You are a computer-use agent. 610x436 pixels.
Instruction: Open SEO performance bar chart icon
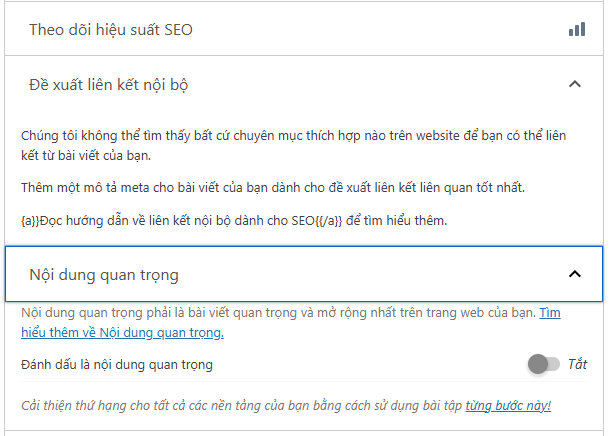click(577, 29)
